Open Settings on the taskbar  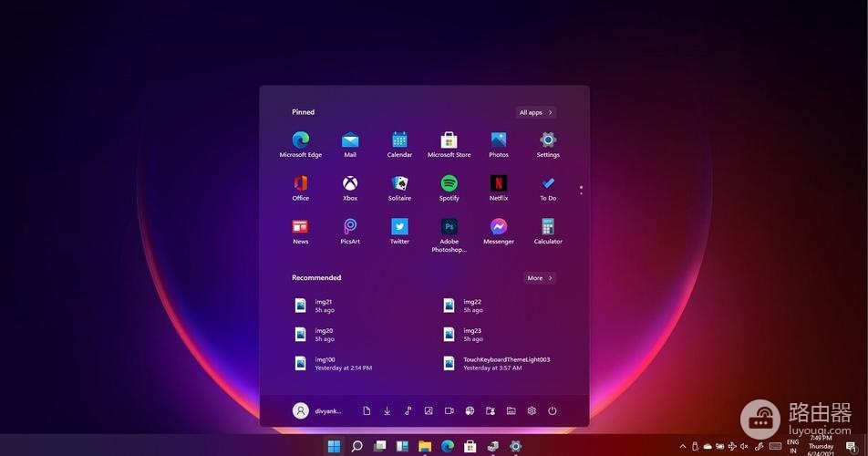(x=515, y=446)
